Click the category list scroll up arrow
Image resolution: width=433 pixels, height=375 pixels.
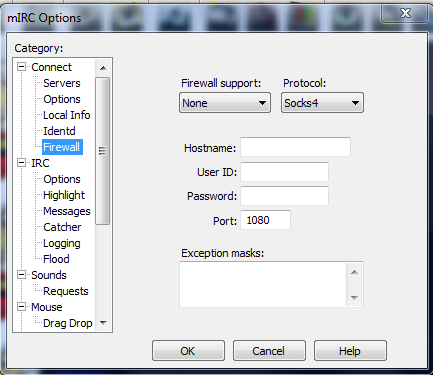[103, 68]
